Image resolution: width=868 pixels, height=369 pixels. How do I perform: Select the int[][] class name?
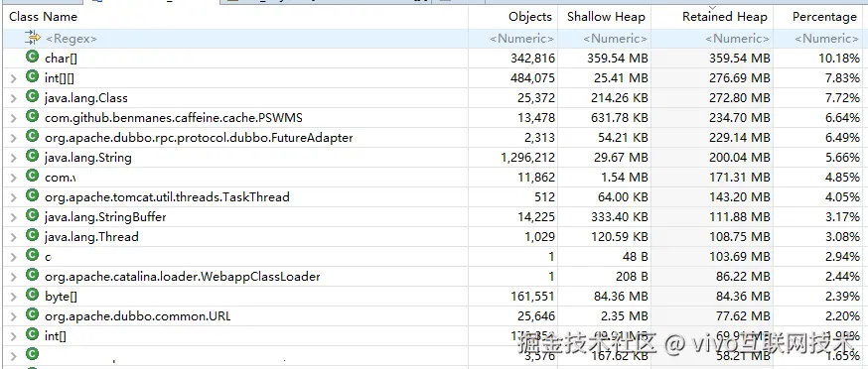pyautogui.click(x=60, y=78)
